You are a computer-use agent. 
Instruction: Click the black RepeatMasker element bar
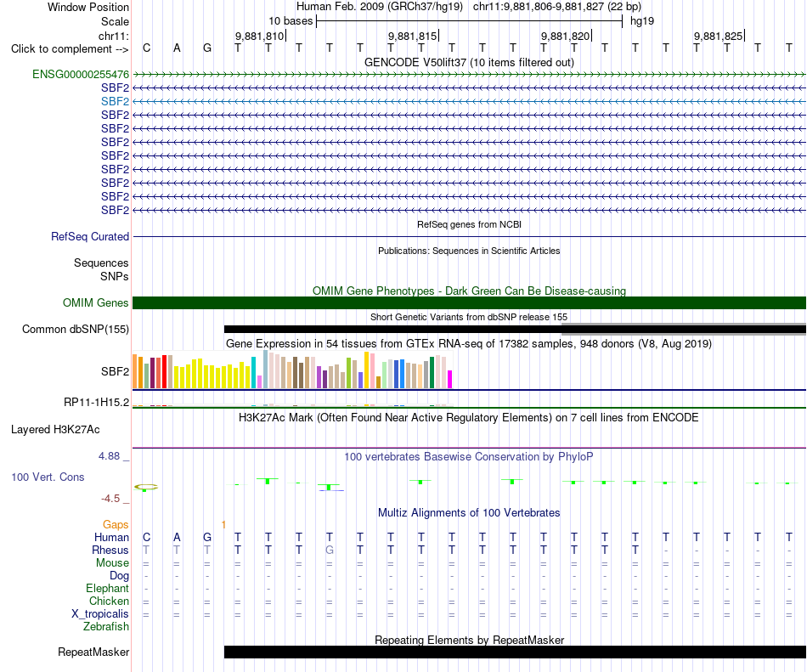[x=515, y=652]
